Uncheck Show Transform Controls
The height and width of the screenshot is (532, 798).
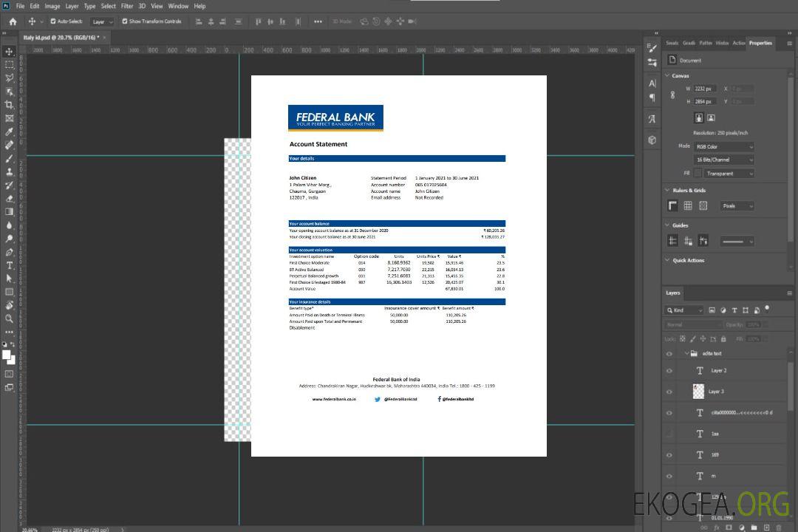(125, 21)
